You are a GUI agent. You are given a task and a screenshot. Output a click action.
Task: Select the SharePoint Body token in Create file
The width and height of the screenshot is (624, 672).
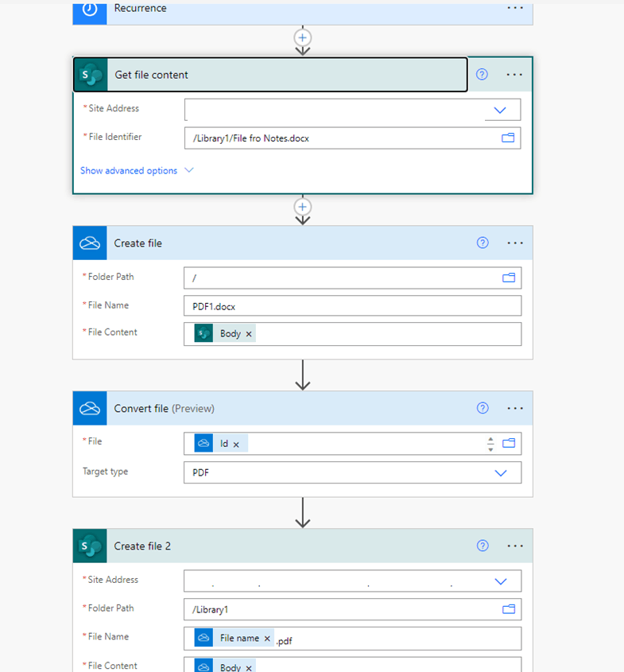click(x=225, y=333)
